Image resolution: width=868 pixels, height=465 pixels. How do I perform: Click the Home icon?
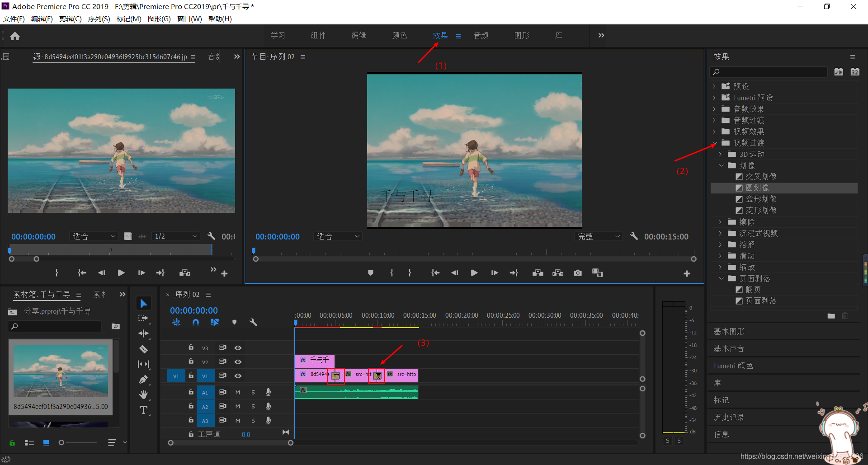[15, 36]
